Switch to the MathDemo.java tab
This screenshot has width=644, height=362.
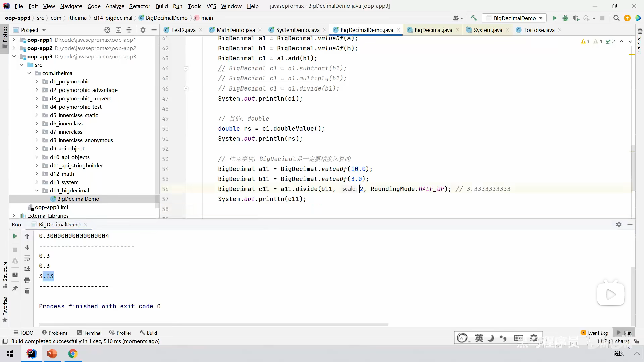(235, 30)
